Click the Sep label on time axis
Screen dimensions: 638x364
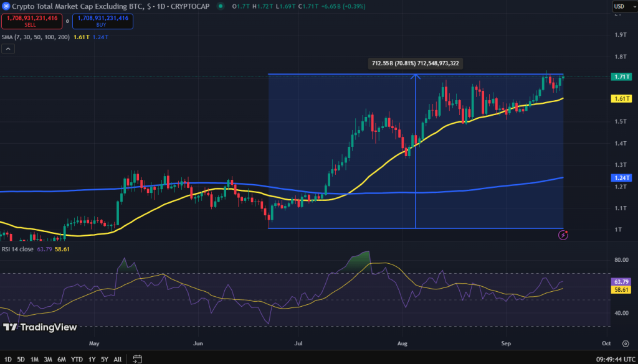click(506, 343)
